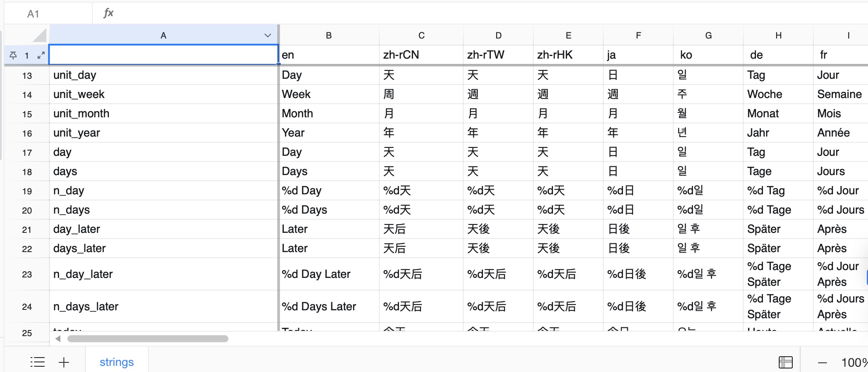Viewport: 868px width, 372px height.
Task: Open the all sheets list icon
Action: click(x=38, y=362)
